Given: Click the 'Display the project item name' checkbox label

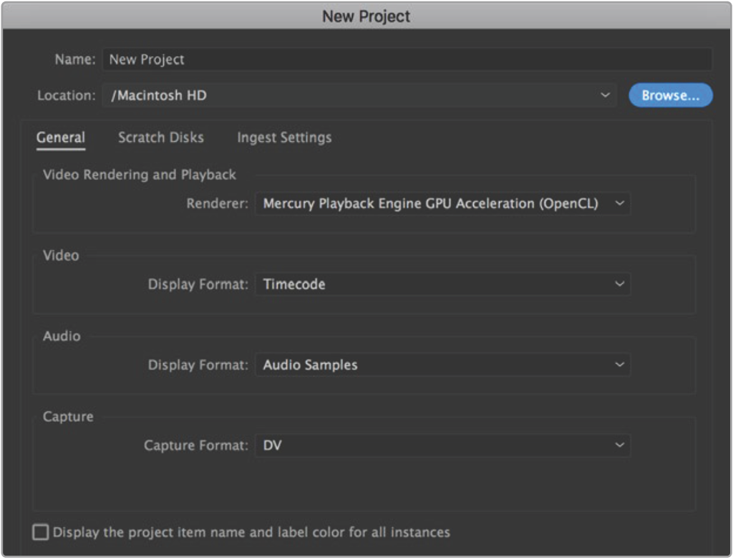Looking at the screenshot, I should (251, 532).
